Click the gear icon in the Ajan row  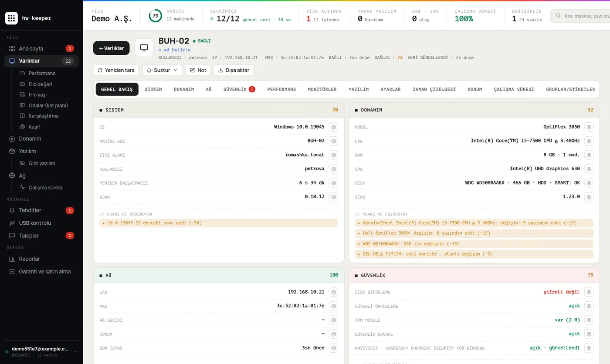pos(333,197)
